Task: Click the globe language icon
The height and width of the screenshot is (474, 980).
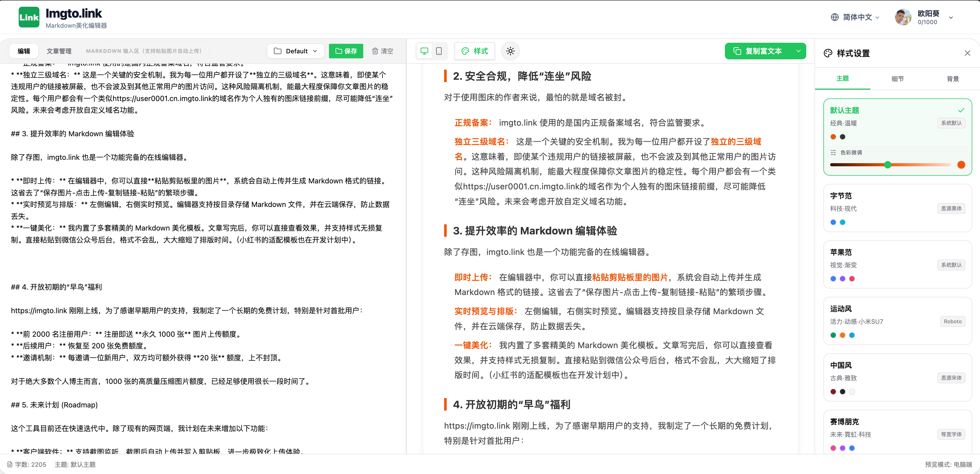Action: (835, 17)
